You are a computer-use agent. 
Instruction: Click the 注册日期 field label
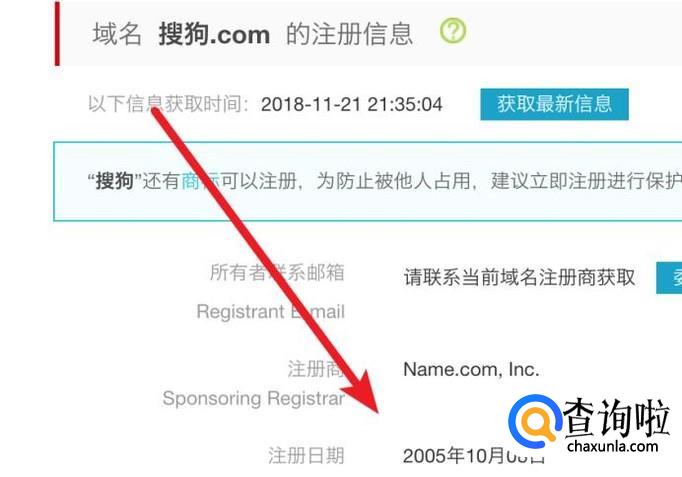tap(306, 456)
